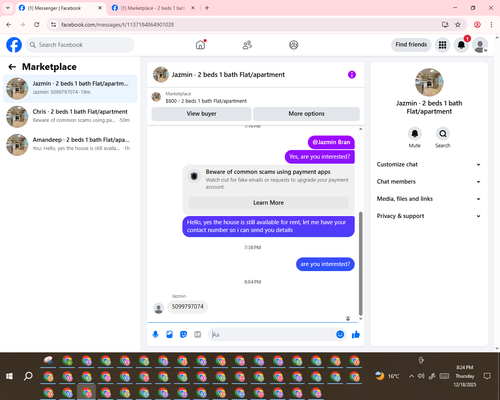
Task: Click the listing thumbnail in right panel
Action: [429, 82]
